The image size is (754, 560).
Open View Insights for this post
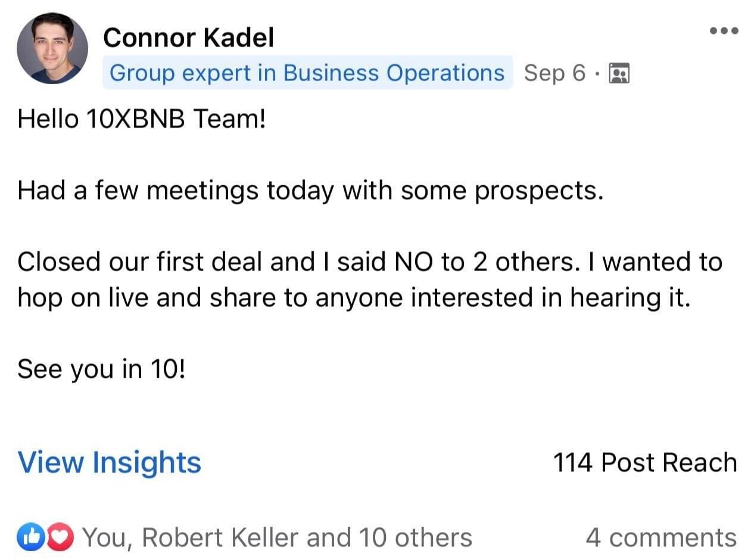coord(110,463)
